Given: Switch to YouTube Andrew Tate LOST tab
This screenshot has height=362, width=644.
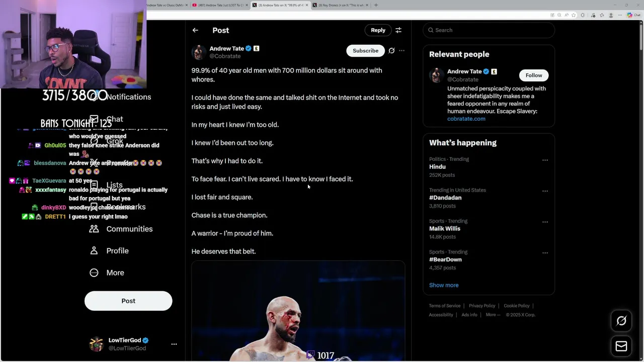Looking at the screenshot, I should click(221, 5).
